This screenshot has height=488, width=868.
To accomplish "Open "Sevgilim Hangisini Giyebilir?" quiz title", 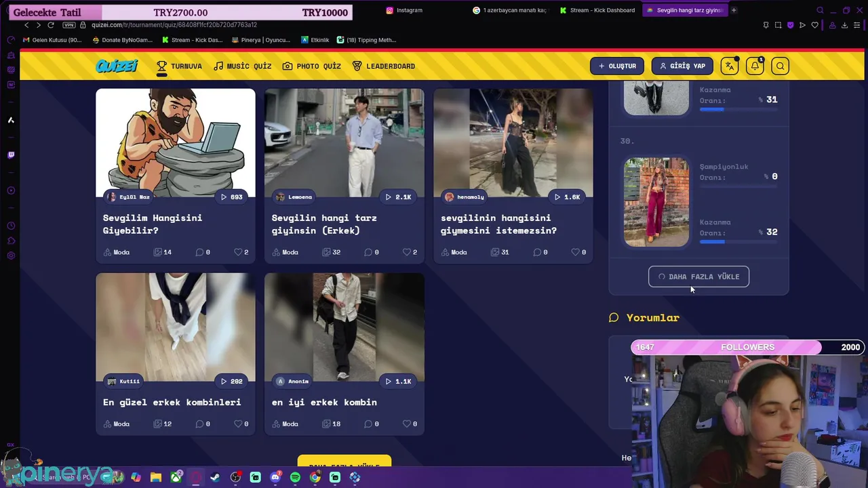I will tap(153, 224).
